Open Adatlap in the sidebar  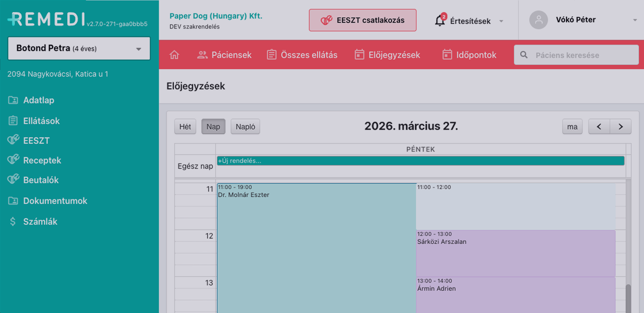(39, 100)
